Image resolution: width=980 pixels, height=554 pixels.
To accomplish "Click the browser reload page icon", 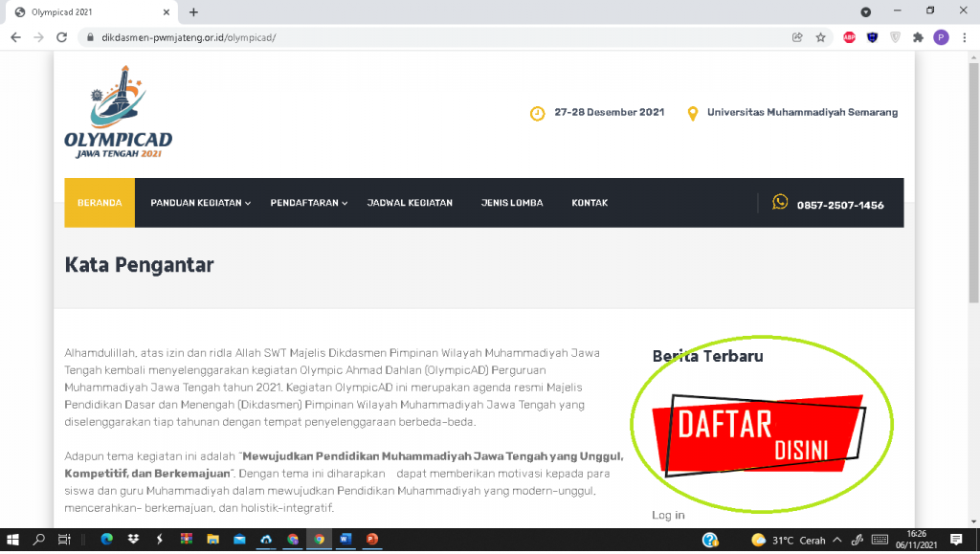I will [61, 37].
